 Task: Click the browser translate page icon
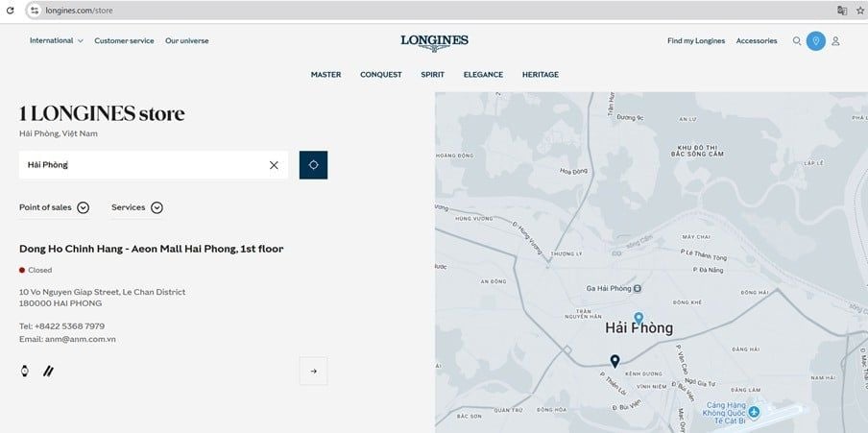(x=842, y=11)
